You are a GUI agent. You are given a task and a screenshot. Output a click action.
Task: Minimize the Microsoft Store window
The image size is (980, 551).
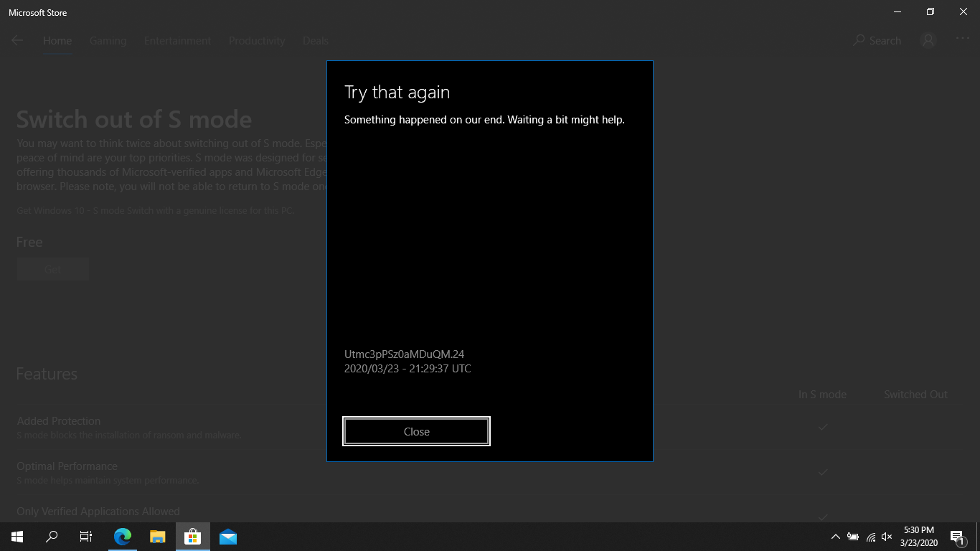pyautogui.click(x=897, y=12)
